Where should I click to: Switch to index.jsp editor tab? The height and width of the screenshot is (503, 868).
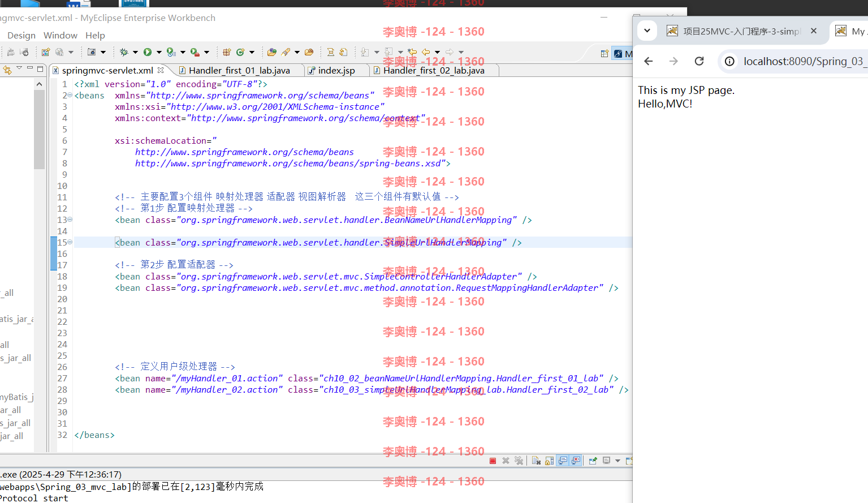coord(336,70)
